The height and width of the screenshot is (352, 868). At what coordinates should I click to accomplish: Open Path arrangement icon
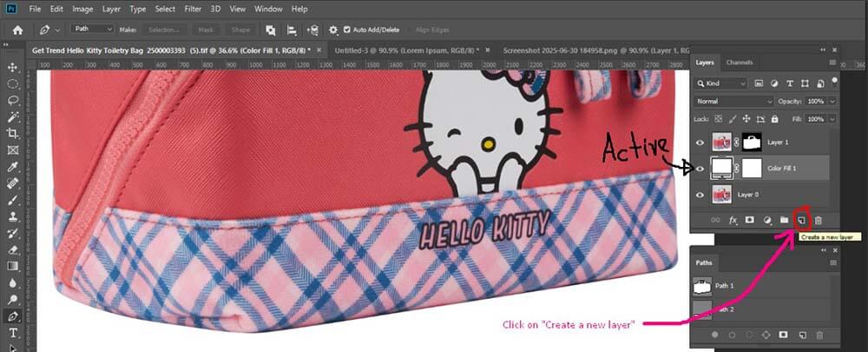[313, 30]
